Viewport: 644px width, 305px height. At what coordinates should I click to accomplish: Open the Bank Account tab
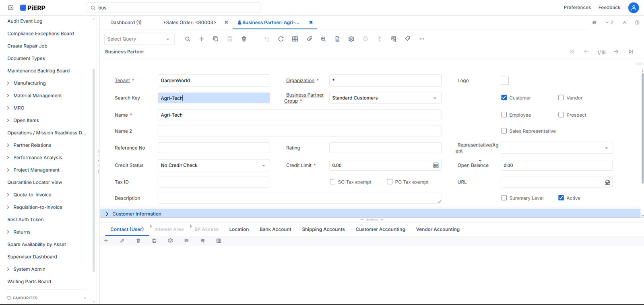(x=275, y=229)
